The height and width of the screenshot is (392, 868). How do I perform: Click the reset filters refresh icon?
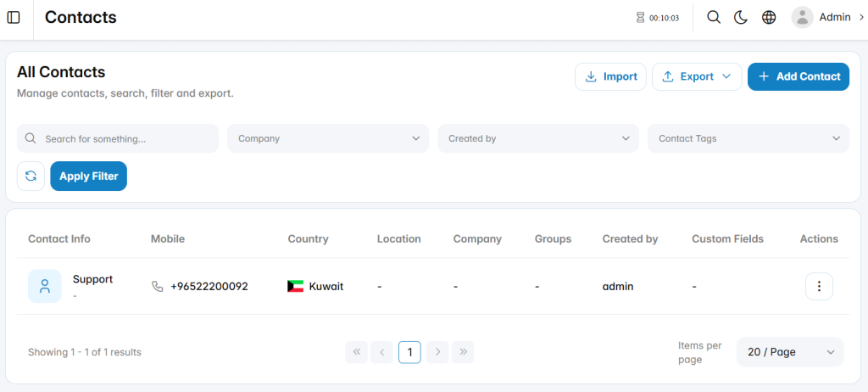(31, 176)
